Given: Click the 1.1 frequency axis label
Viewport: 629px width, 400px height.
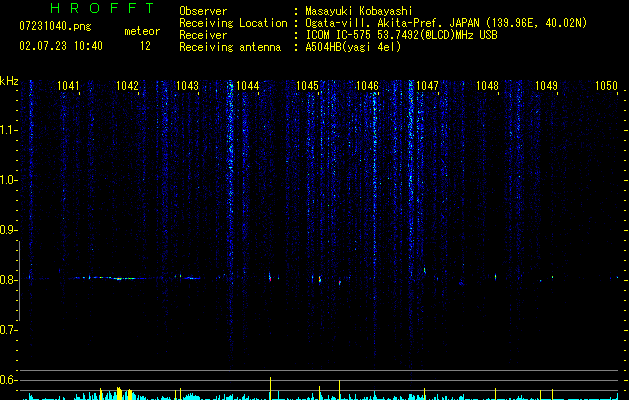Looking at the screenshot, I should pos(8,130).
